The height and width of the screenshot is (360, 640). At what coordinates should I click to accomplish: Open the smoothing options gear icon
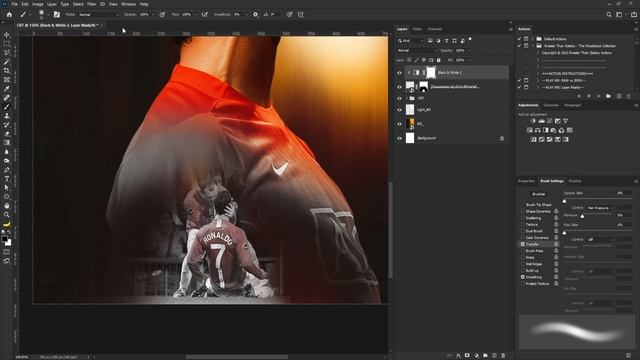click(x=256, y=14)
